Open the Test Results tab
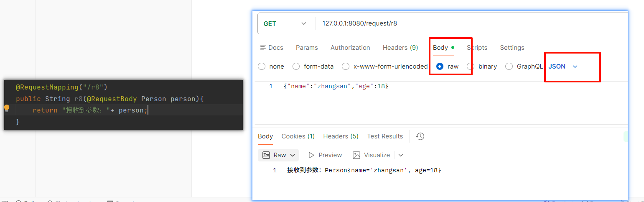This screenshot has width=644, height=202. click(x=385, y=136)
